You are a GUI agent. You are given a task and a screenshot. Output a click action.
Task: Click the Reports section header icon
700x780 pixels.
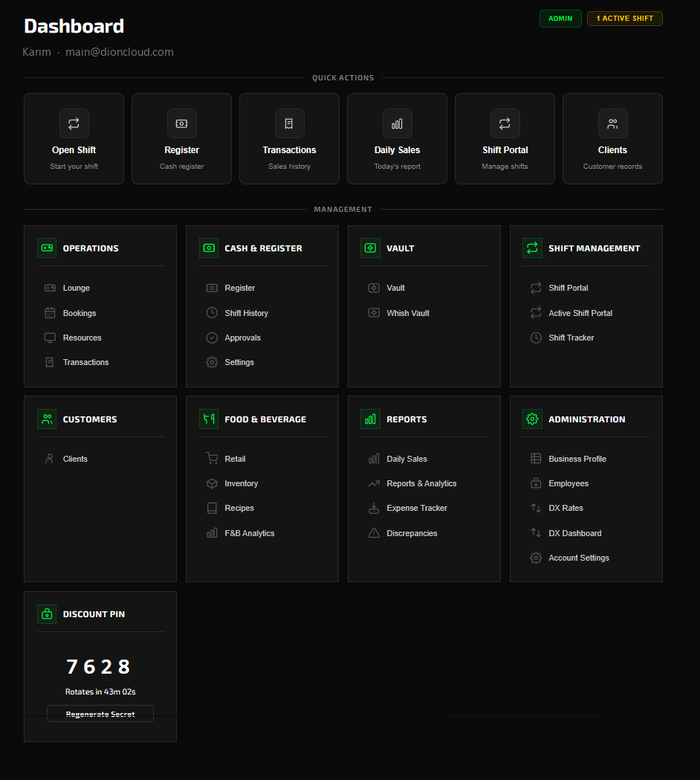pos(370,419)
